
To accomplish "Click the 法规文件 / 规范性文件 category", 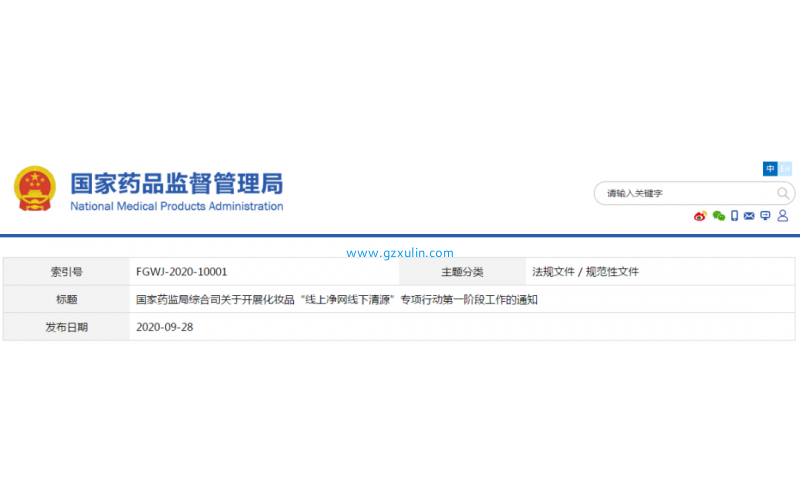I will click(x=585, y=272).
